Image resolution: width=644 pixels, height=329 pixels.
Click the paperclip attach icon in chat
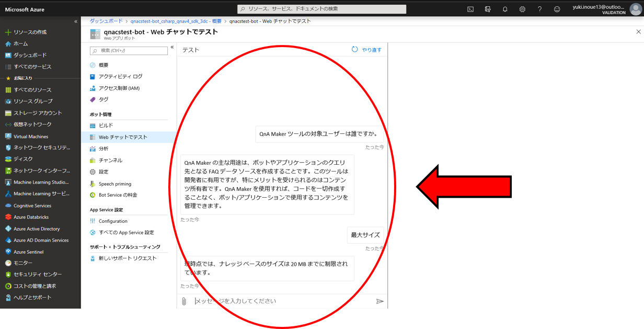click(x=184, y=301)
